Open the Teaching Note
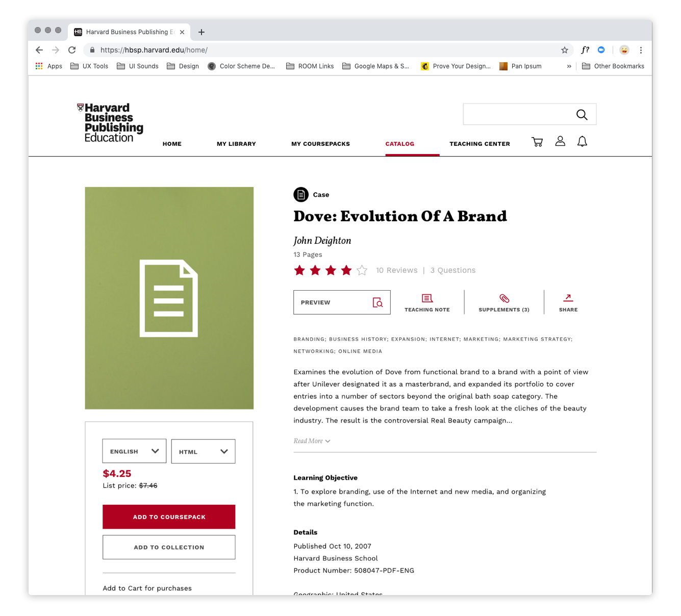 [x=427, y=302]
